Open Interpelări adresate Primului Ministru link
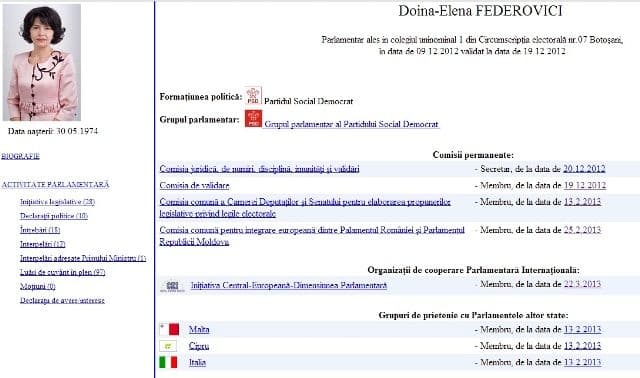 tap(83, 258)
